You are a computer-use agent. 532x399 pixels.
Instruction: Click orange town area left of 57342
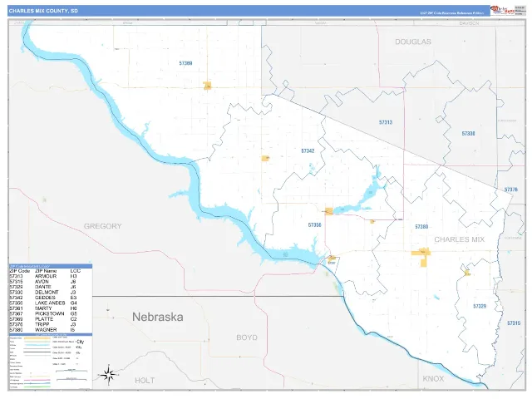tap(265, 158)
